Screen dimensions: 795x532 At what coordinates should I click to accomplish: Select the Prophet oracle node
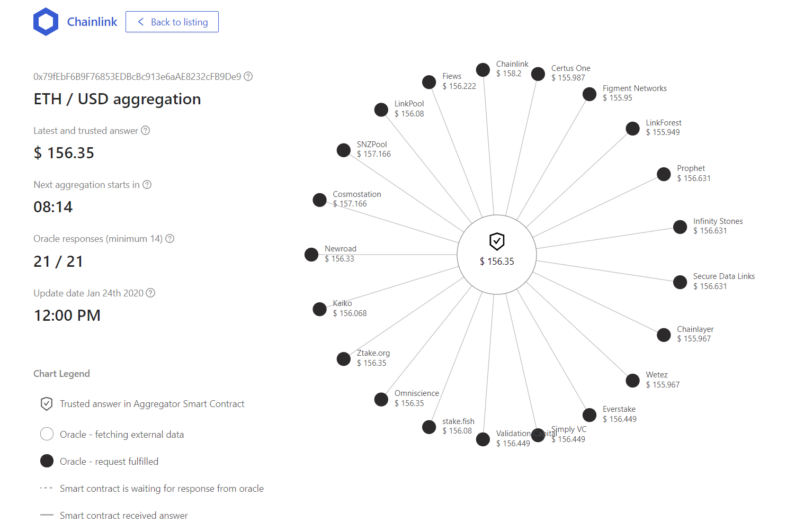[x=664, y=174]
